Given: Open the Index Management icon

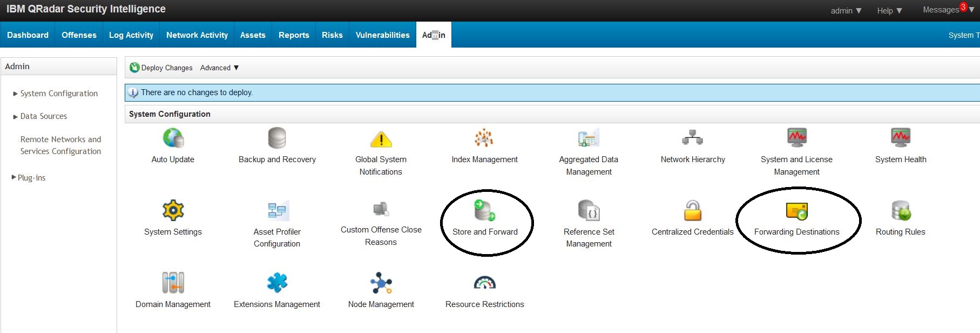Looking at the screenshot, I should click(x=484, y=138).
